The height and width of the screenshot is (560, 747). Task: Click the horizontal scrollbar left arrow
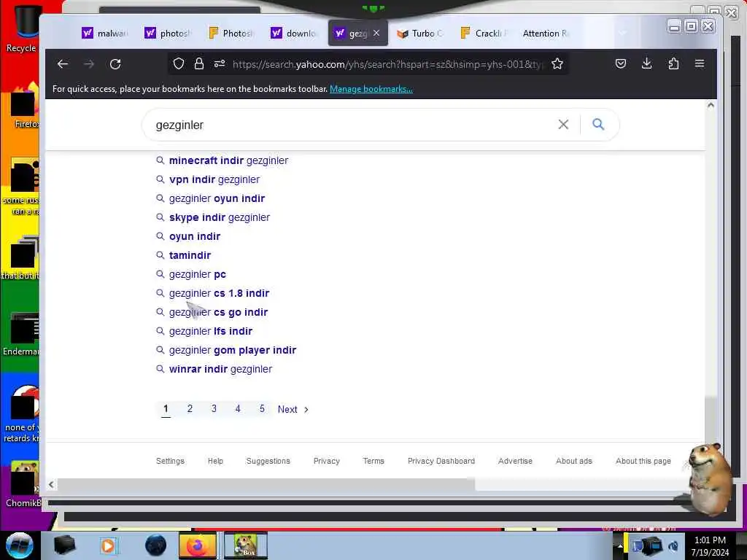(52, 485)
